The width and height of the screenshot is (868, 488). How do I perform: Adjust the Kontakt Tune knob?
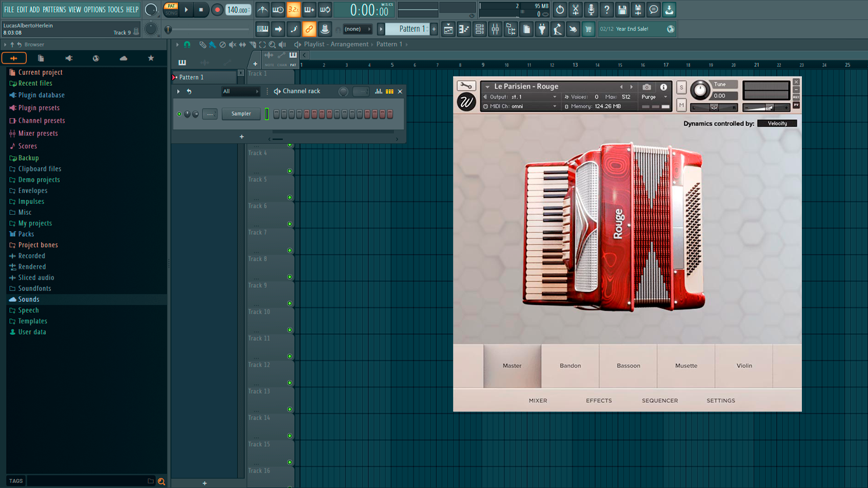coord(700,90)
